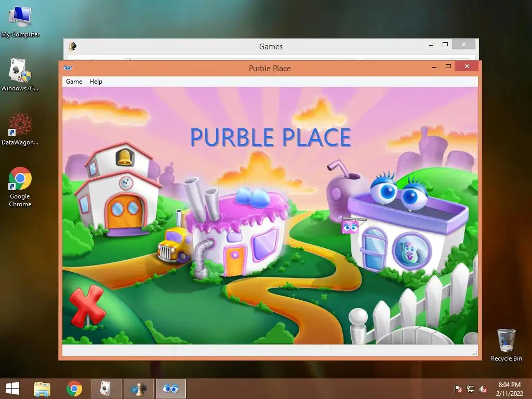Click the hanging face sign on shop
Viewport: 532px width, 399px height.
click(x=350, y=227)
